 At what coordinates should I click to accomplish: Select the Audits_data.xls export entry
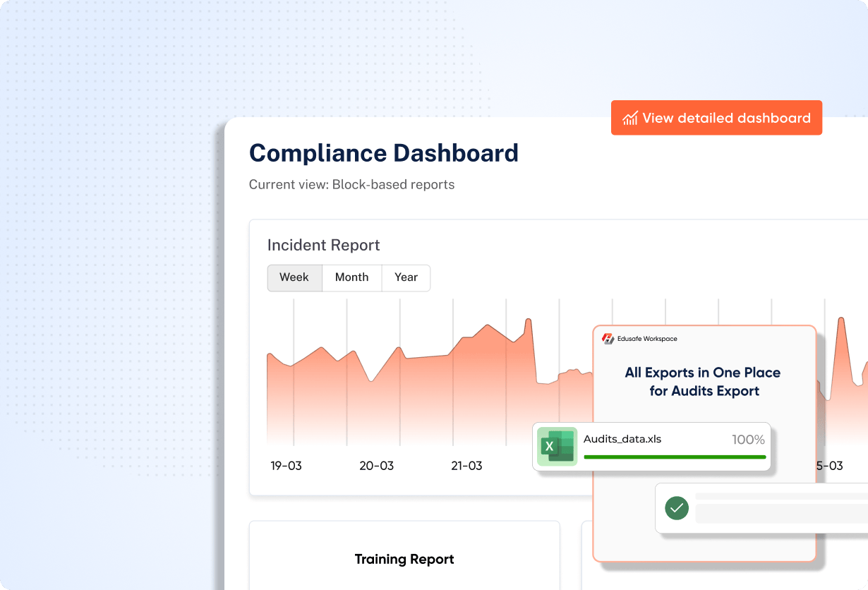coord(651,446)
